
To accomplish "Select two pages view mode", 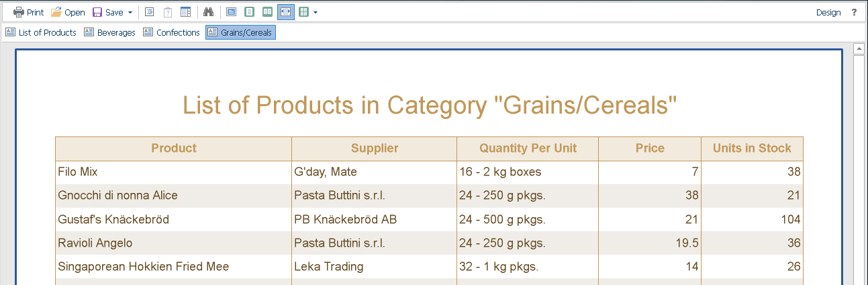I will pos(267,12).
